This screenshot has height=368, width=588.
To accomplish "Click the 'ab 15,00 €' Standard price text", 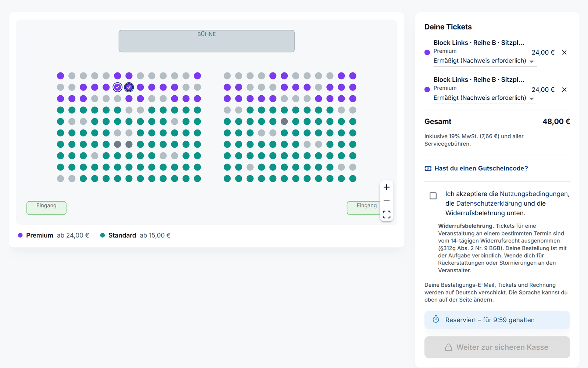I will [155, 236].
